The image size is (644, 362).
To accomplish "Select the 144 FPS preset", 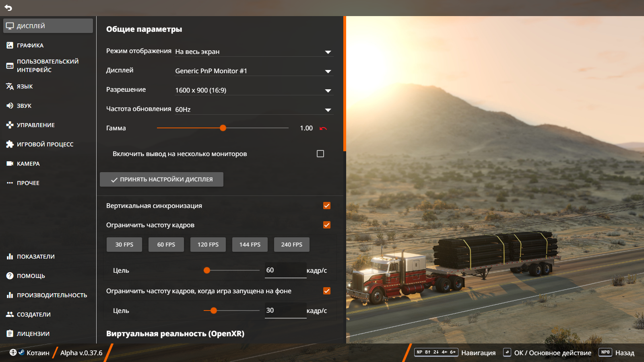I will click(250, 245).
